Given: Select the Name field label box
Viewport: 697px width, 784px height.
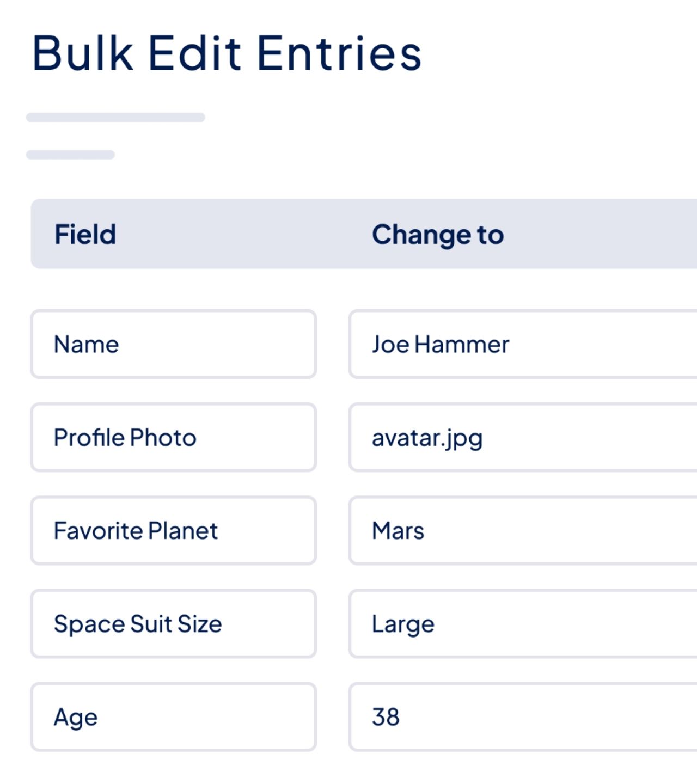Looking at the screenshot, I should 174,344.
